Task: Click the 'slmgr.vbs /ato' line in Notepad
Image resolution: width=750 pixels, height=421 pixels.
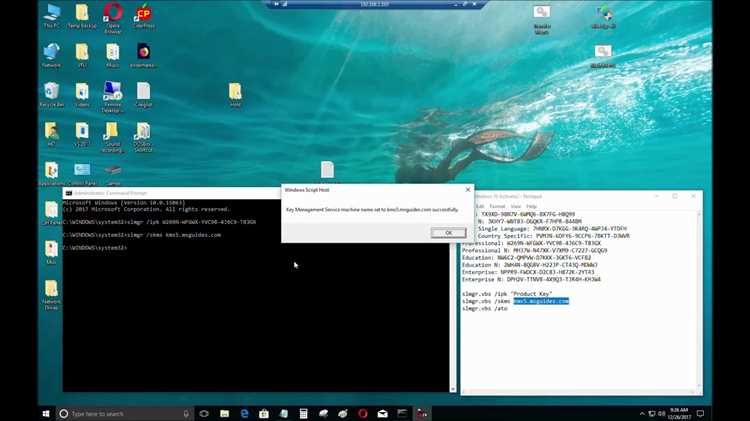Action: tap(485, 309)
